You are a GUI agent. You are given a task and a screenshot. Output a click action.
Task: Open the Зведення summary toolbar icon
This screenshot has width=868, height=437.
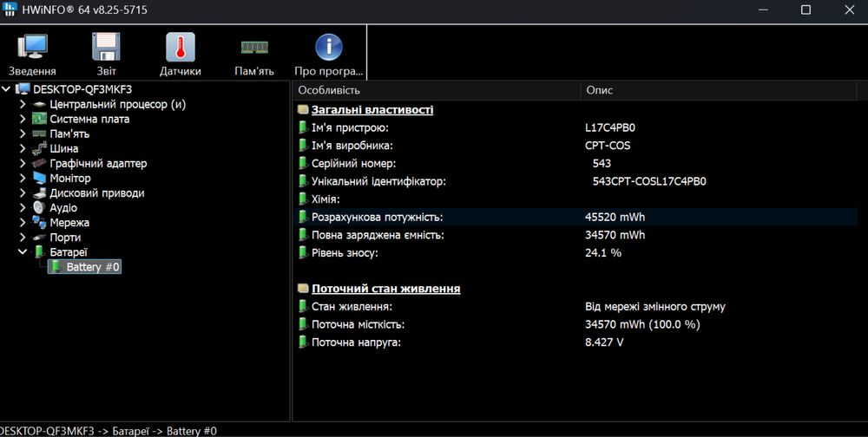point(32,47)
